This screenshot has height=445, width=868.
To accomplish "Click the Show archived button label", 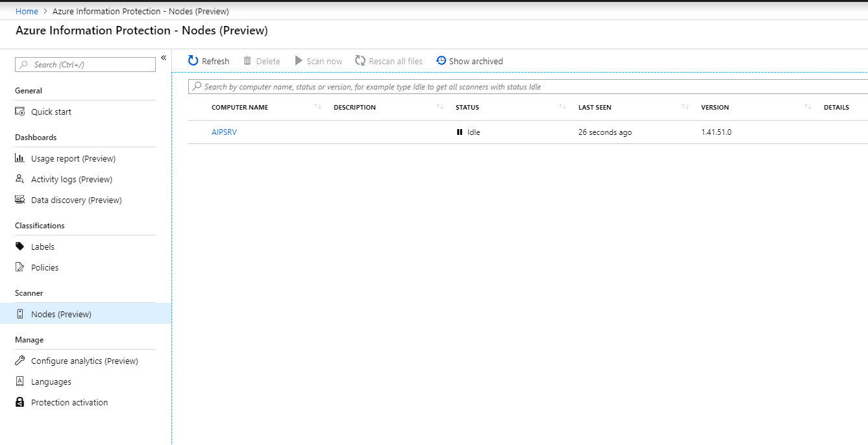I will click(476, 61).
